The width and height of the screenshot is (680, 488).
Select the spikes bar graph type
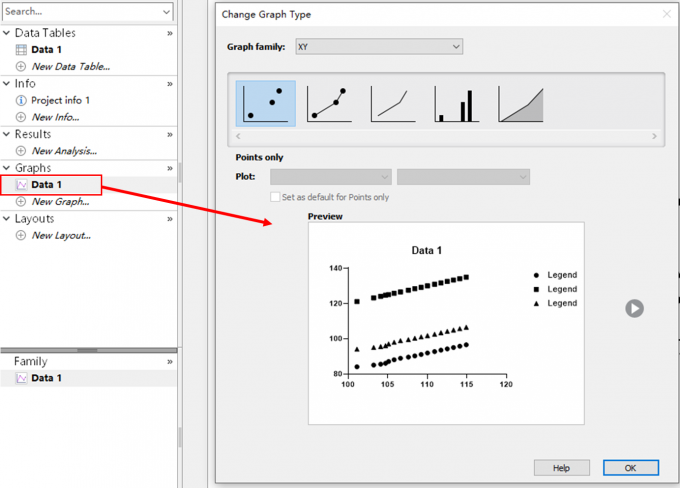pos(457,104)
